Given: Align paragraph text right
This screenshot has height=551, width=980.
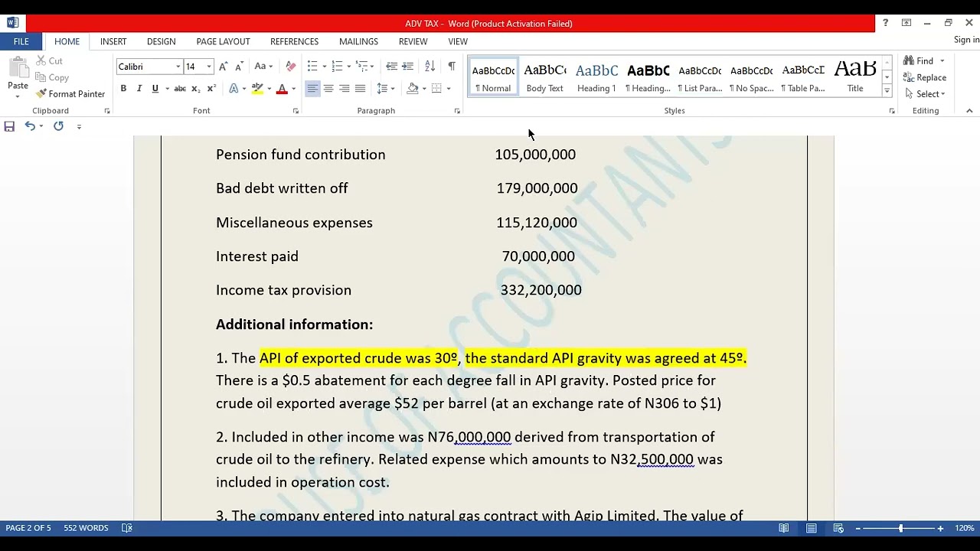Looking at the screenshot, I should 345,89.
